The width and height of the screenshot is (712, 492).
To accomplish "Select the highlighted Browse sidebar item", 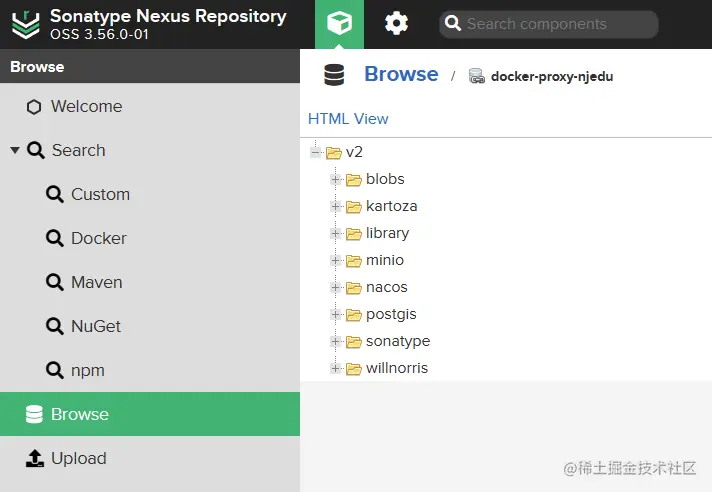I will click(150, 414).
